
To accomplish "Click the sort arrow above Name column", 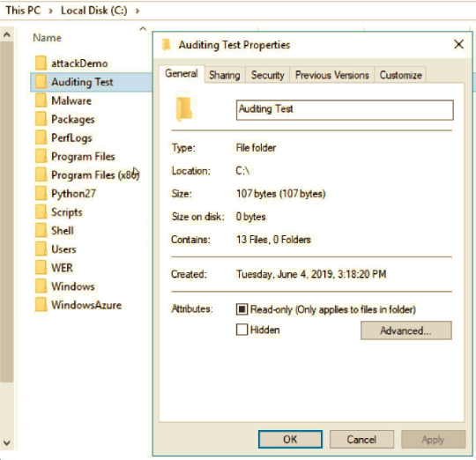I will [143, 29].
